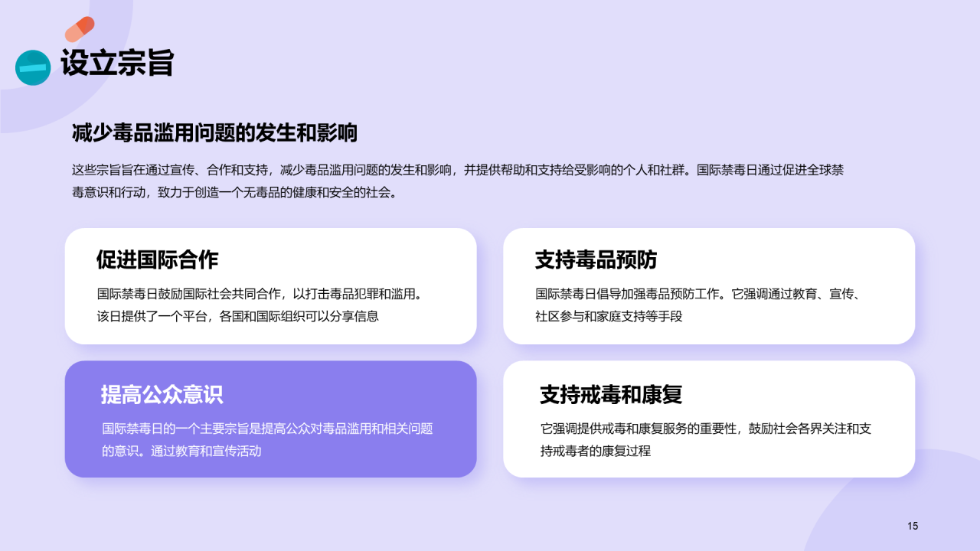
Task: Select the card heading 促进国际合作
Action: tap(157, 259)
